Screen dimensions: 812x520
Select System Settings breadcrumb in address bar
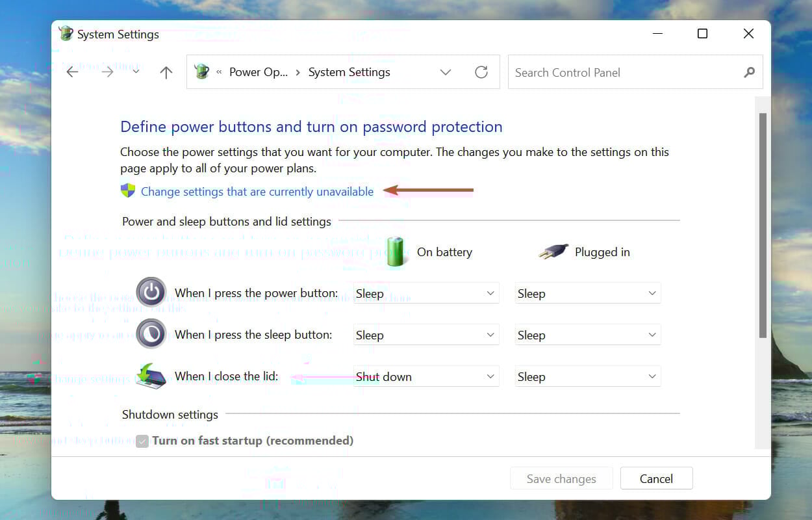[349, 72]
